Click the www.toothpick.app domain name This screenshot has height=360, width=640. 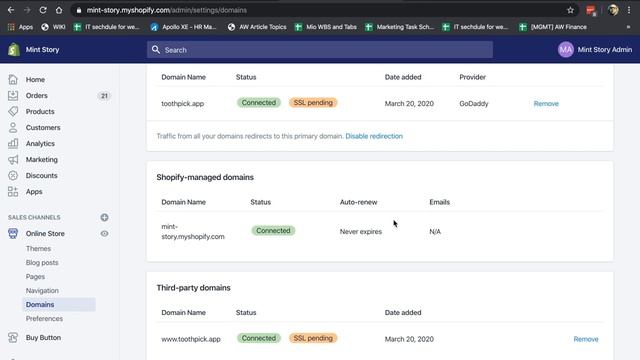click(191, 339)
